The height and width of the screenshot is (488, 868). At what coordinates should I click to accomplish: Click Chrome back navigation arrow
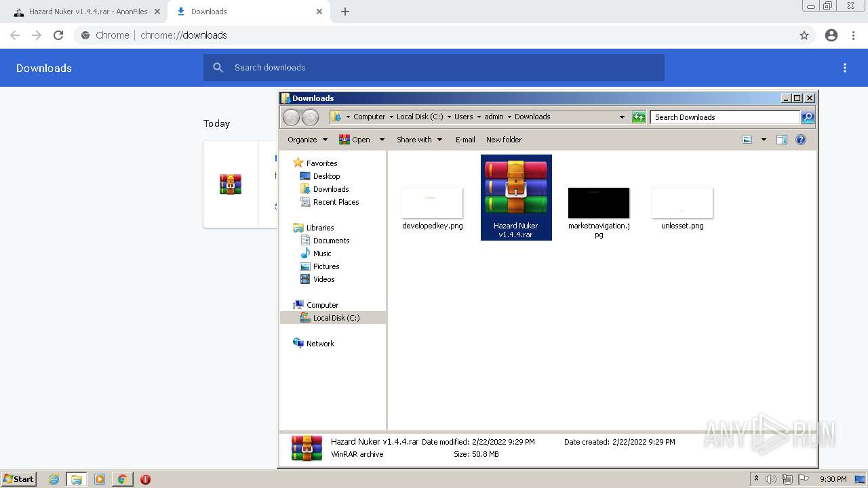click(15, 35)
